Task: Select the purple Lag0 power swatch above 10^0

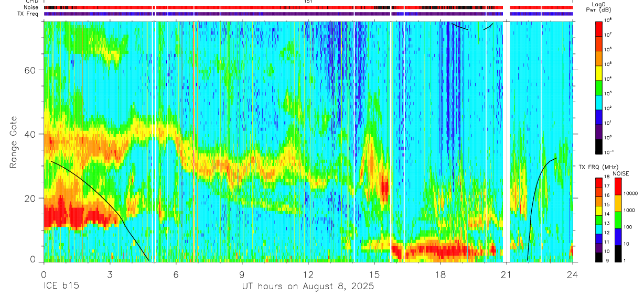Action: (x=599, y=131)
